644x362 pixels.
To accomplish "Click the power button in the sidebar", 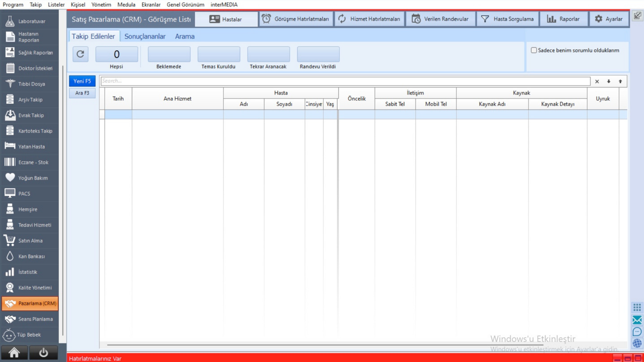I will tap(44, 353).
